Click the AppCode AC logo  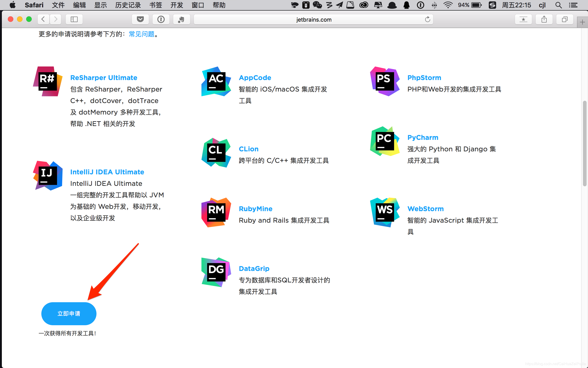tap(216, 81)
